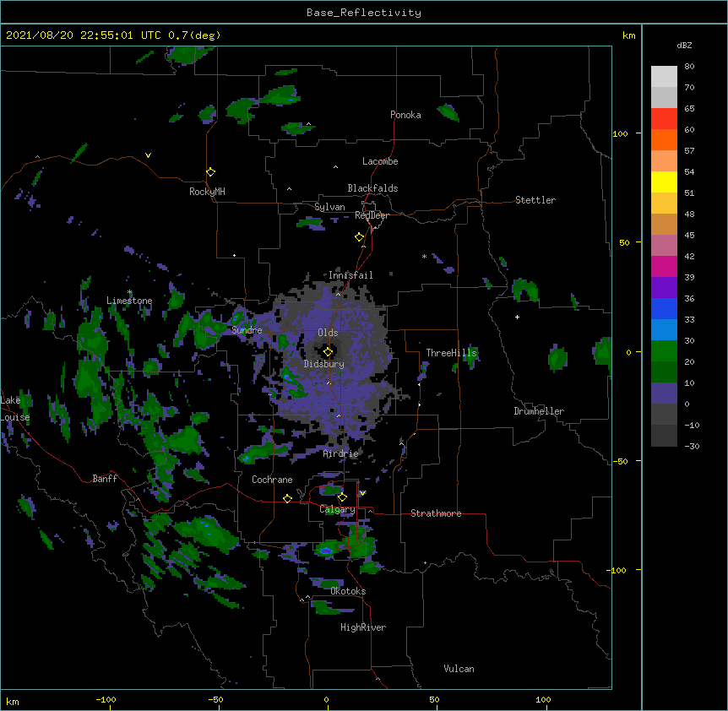This screenshot has height=711, width=728.
Task: Click the slate 0-10 dBZ legend swatch
Action: 664,393
